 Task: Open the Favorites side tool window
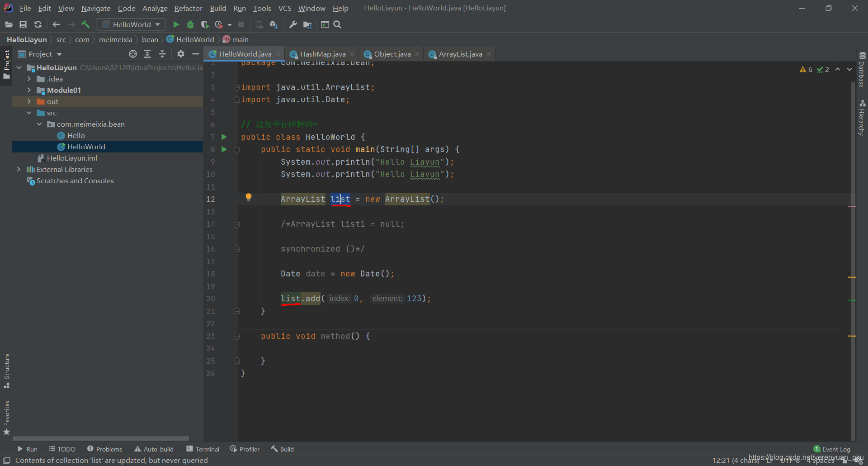click(x=7, y=418)
